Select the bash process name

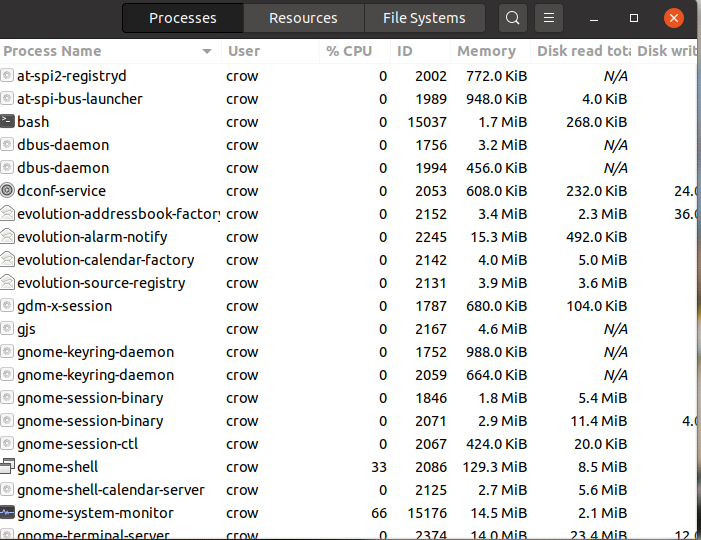point(33,122)
